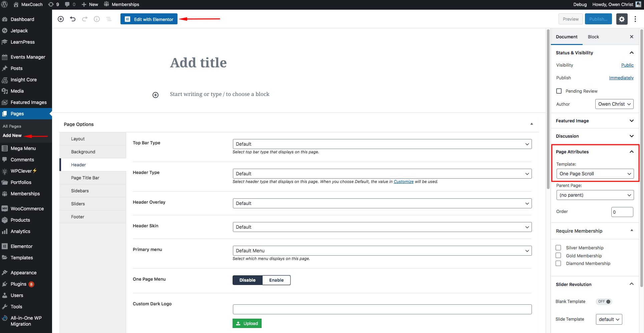Image resolution: width=644 pixels, height=333 pixels.
Task: Open the Top Bar Type dropdown
Action: point(382,144)
